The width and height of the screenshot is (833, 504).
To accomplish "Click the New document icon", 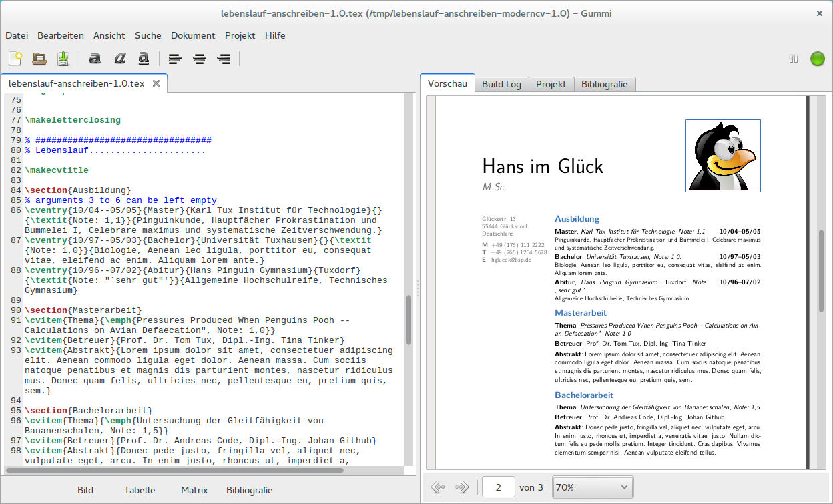I will click(x=15, y=59).
